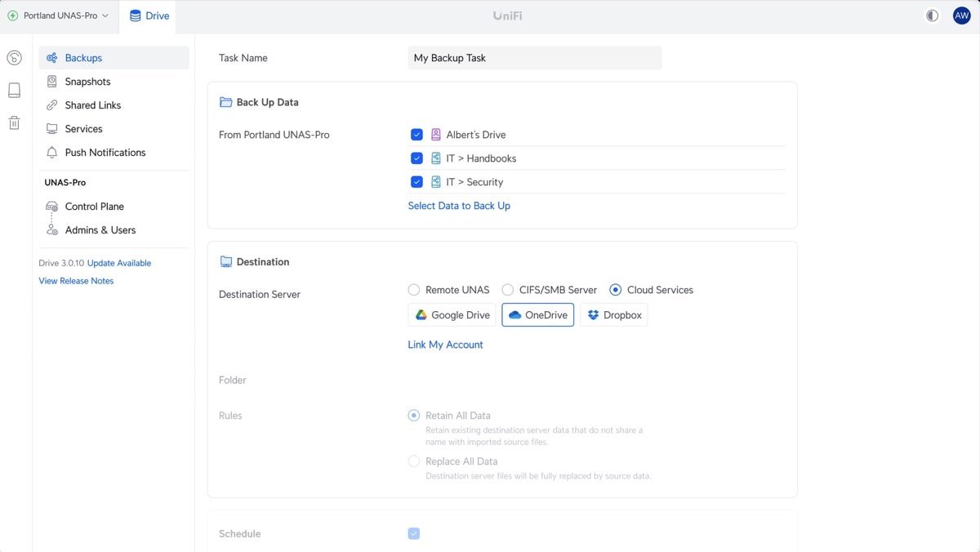The width and height of the screenshot is (980, 552).
Task: Open the trash bin icon in left rail
Action: pyautogui.click(x=14, y=123)
